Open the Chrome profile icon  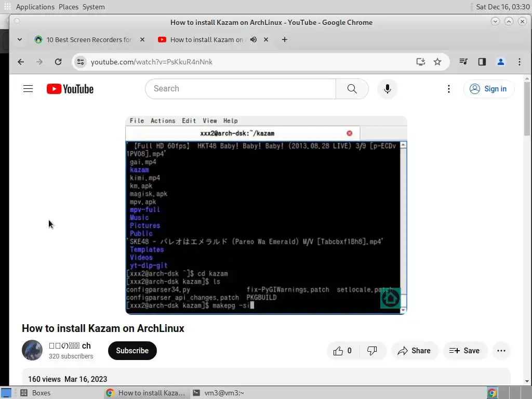[x=500, y=62]
